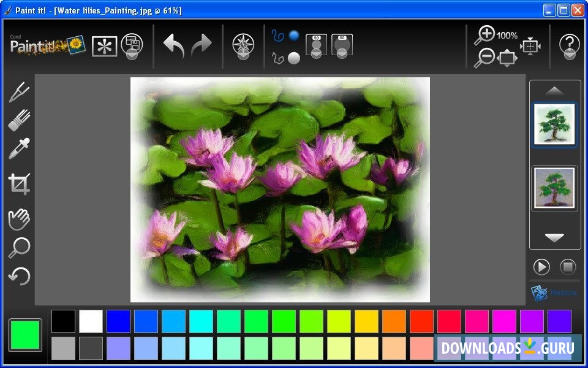Click the water lilies painting canvas
This screenshot has height=368, width=588.
pyautogui.click(x=280, y=190)
